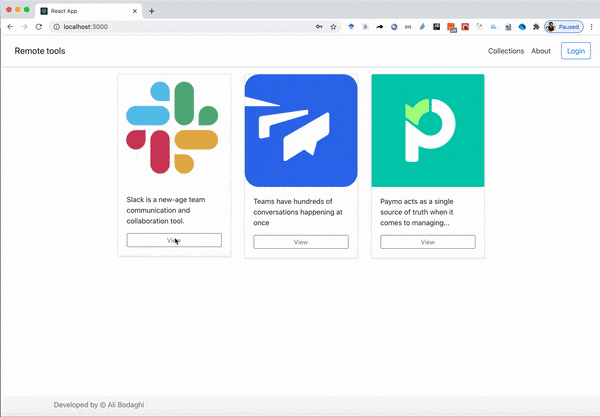
Task: Click View on the Paymo card
Action: point(428,242)
